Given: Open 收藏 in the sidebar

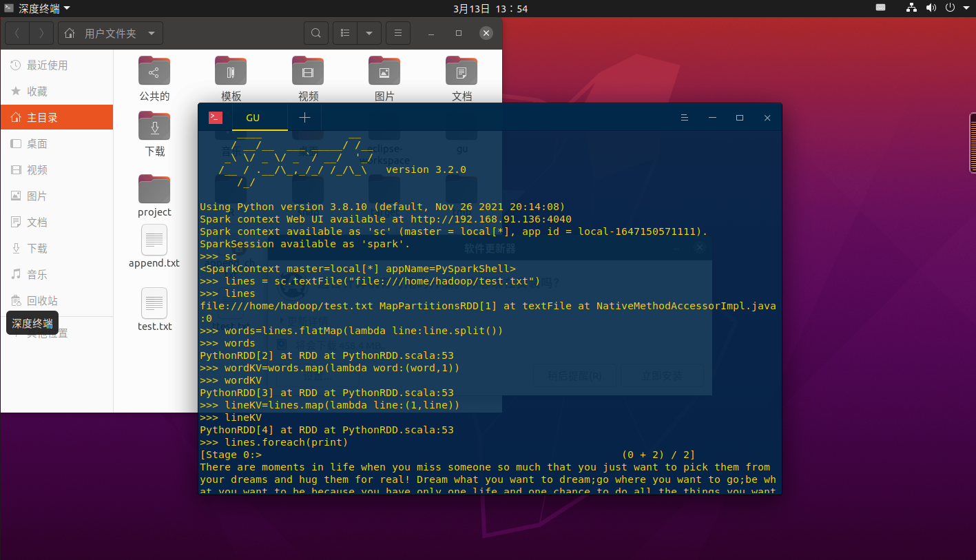Looking at the screenshot, I should [56, 92].
